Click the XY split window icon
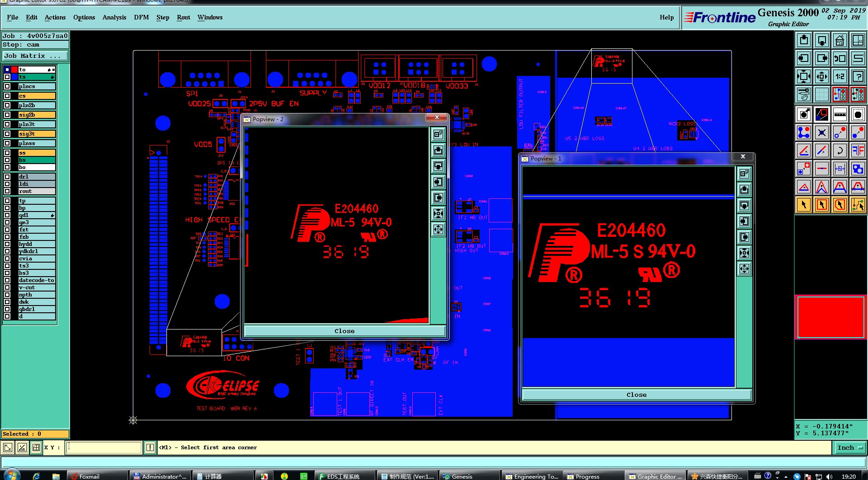 pos(858,40)
